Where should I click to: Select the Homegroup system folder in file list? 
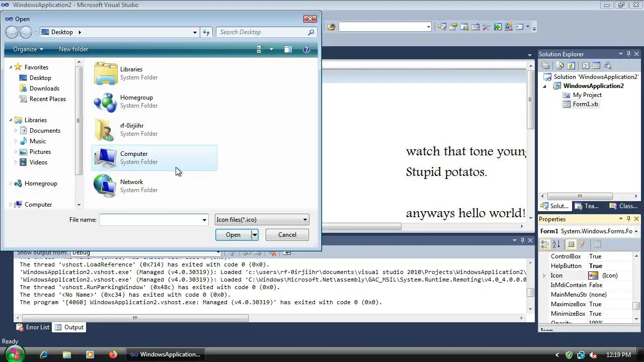coord(154,102)
